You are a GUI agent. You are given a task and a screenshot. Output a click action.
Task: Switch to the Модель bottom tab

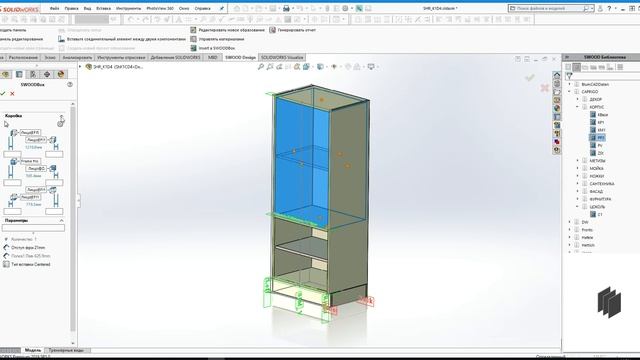(x=33, y=350)
